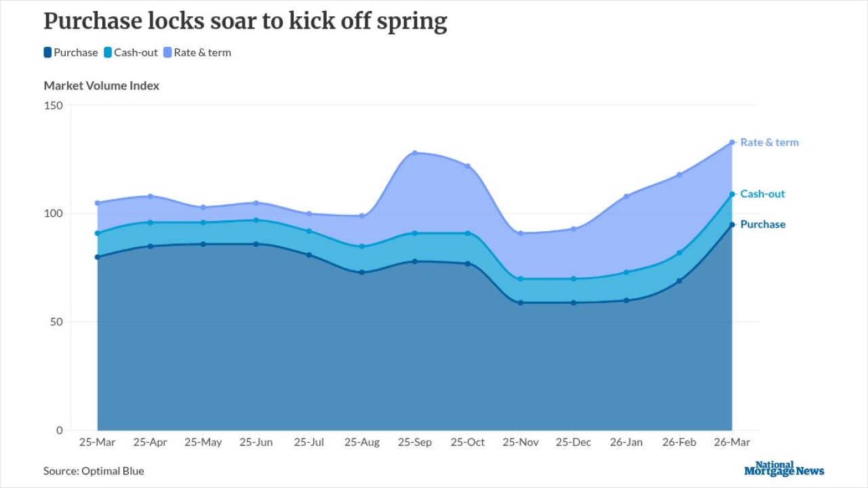Click the Purchase line end label
Screen dimensions: 868x488
(762, 224)
